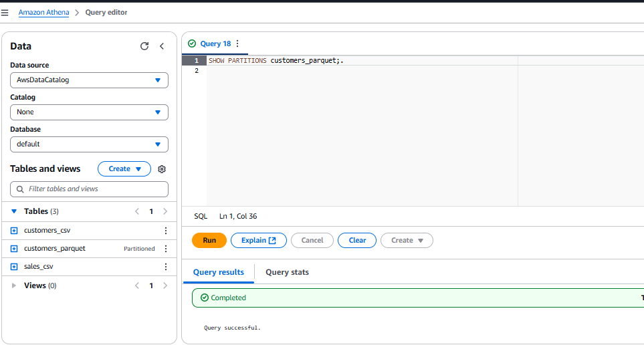Screen dimensions: 644x345
Task: Collapse the Data side panel
Action: tap(162, 46)
